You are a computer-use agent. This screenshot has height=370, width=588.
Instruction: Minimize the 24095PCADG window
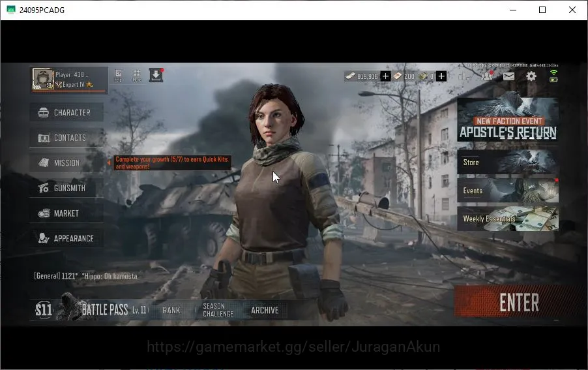(513, 10)
